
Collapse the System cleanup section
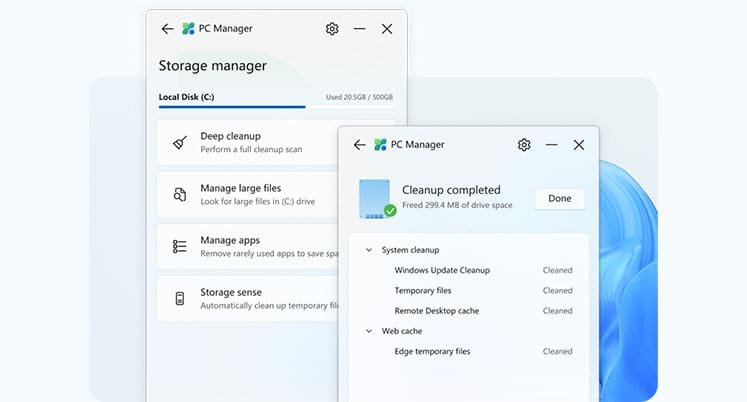tap(369, 250)
